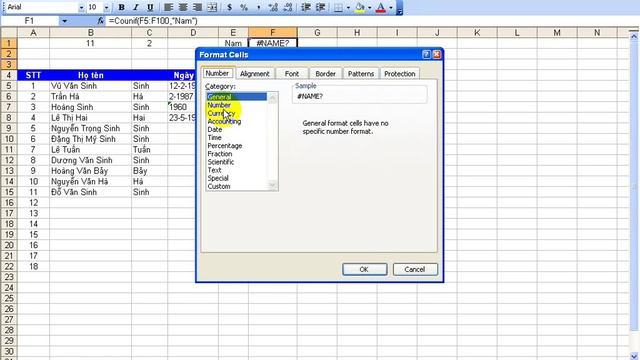Image resolution: width=640 pixels, height=360 pixels.
Task: Select column B header
Action: click(x=91, y=33)
